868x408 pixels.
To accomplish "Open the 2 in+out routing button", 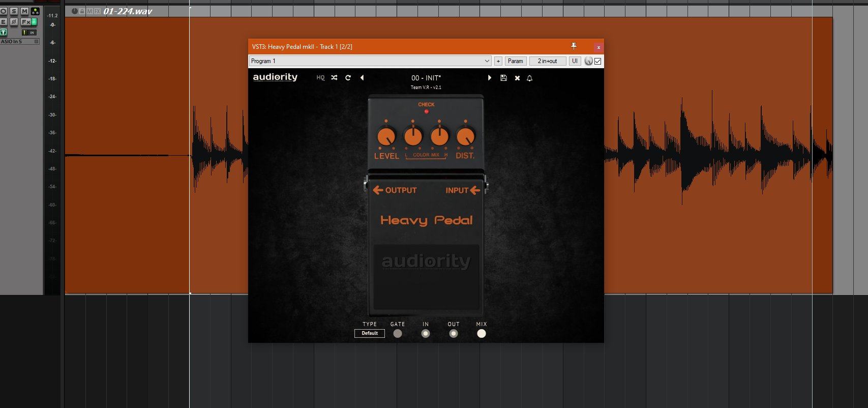I will [x=547, y=61].
